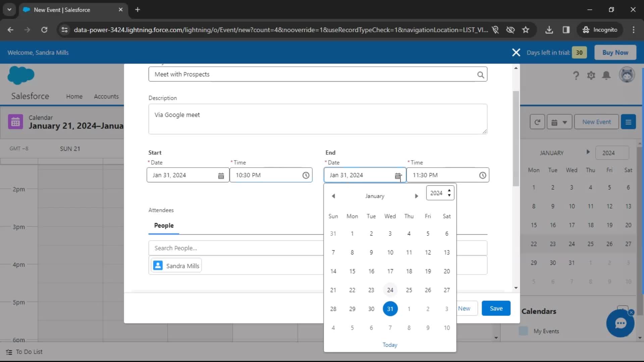Screen dimensions: 644x362
Task: Click the Start date Jan 31, 2024 field
Action: tap(188, 175)
